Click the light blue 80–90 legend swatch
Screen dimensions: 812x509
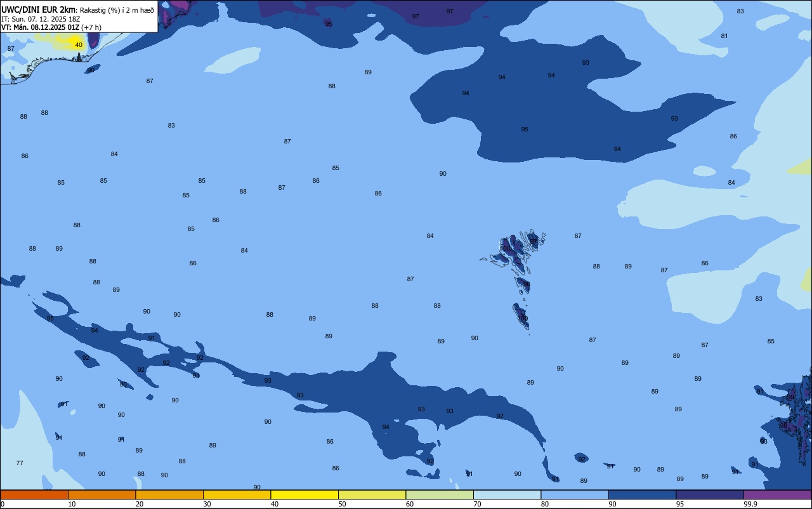[x=575, y=494]
